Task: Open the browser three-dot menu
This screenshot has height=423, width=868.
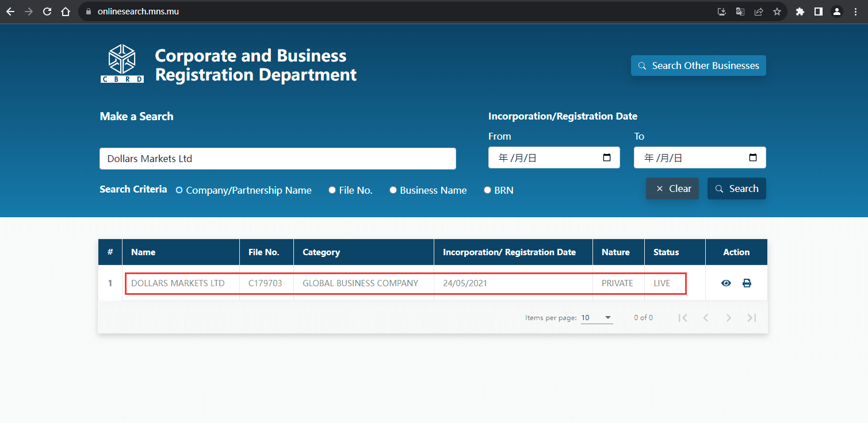Action: (x=855, y=11)
